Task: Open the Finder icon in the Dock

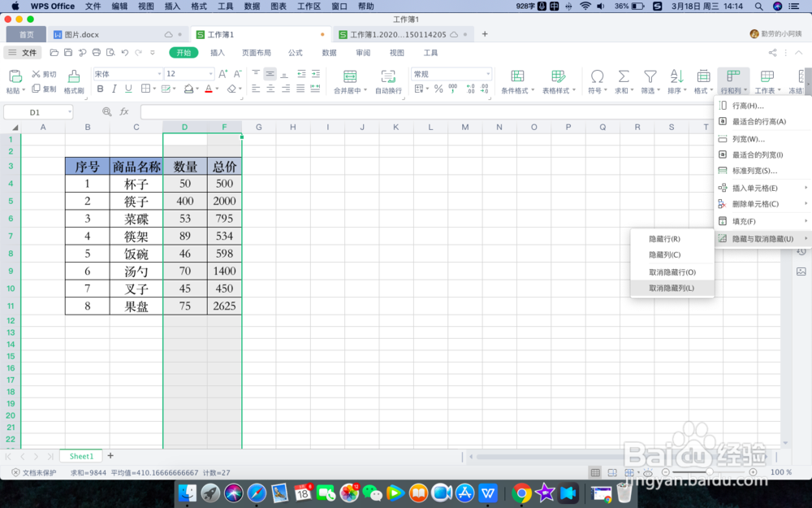Action: click(188, 493)
